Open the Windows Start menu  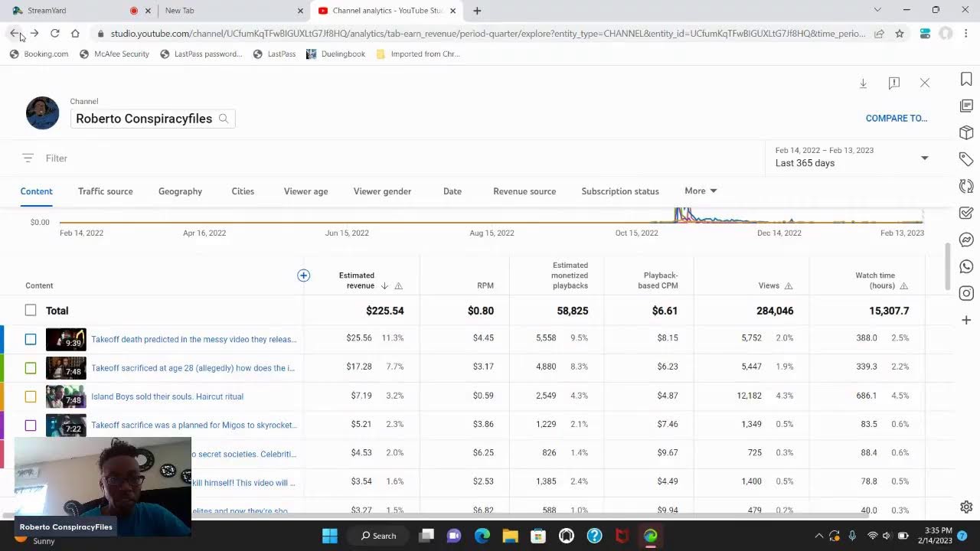[330, 536]
